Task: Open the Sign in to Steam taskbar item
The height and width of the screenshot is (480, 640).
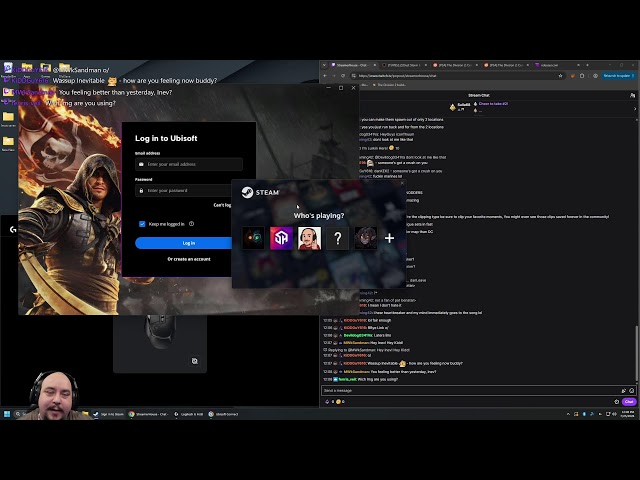Action: [x=109, y=414]
